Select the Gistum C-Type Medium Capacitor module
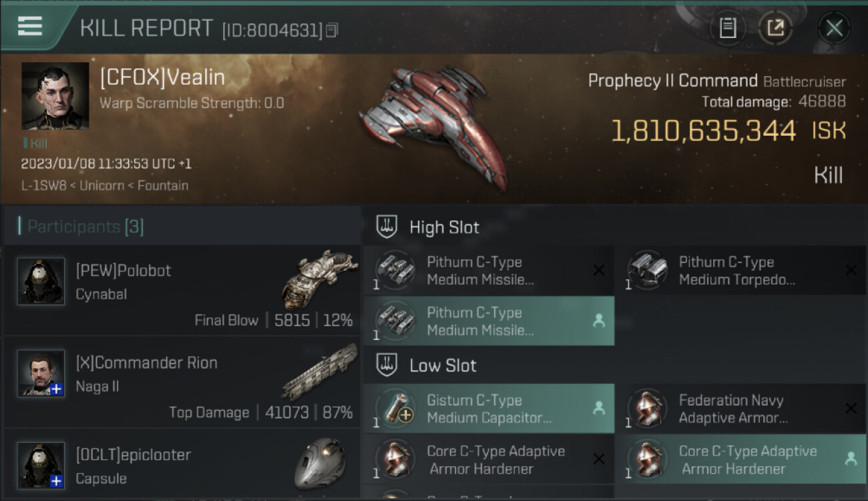The height and width of the screenshot is (501, 868). [489, 409]
